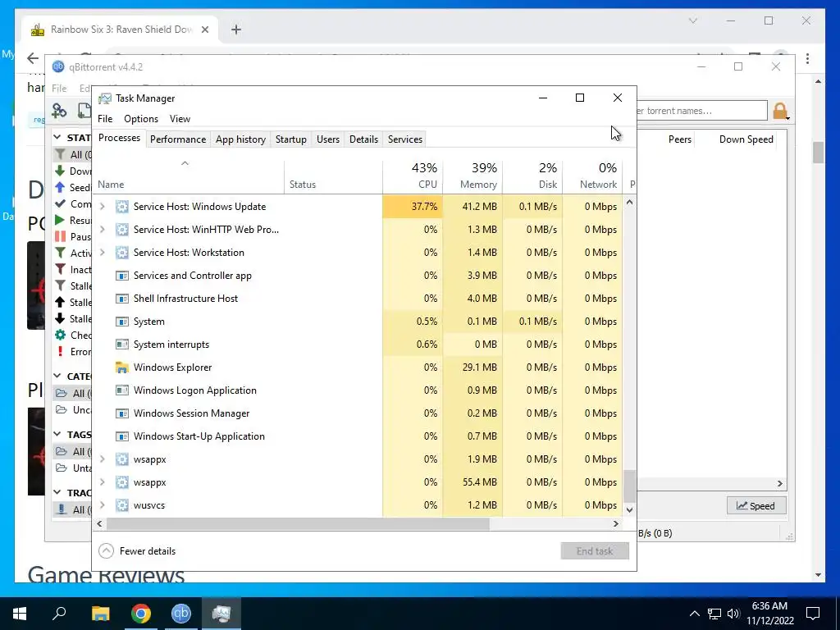This screenshot has height=630, width=840.
Task: Click the End task button
Action: coord(595,550)
